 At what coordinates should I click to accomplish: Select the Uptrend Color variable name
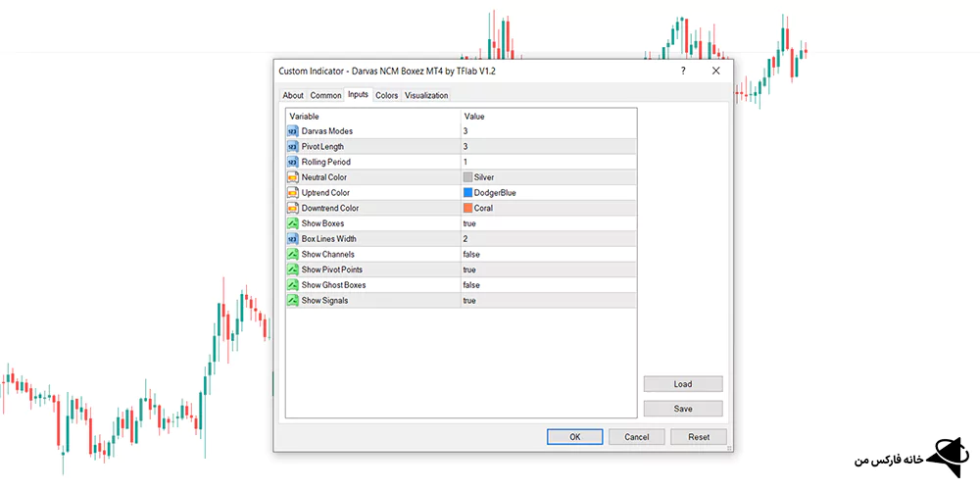(x=325, y=192)
